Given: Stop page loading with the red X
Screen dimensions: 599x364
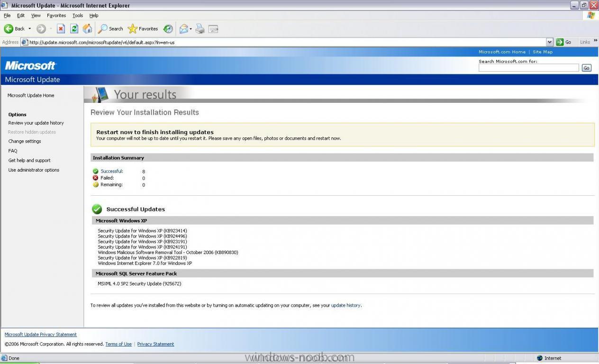Looking at the screenshot, I should pos(61,29).
